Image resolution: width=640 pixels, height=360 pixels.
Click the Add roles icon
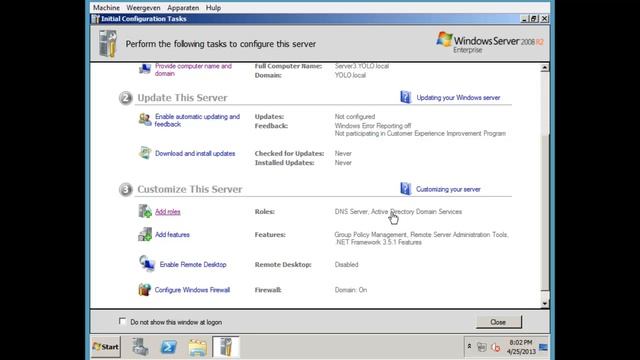coord(144,211)
